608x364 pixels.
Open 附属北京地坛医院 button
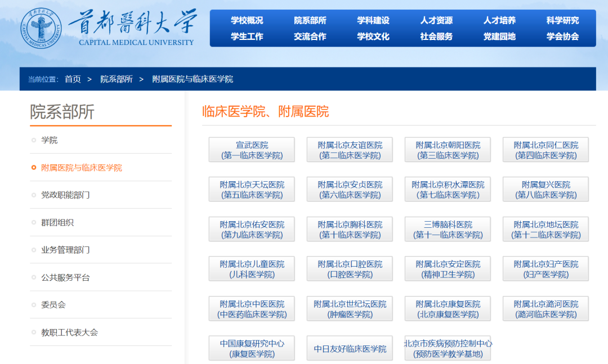pos(546,230)
